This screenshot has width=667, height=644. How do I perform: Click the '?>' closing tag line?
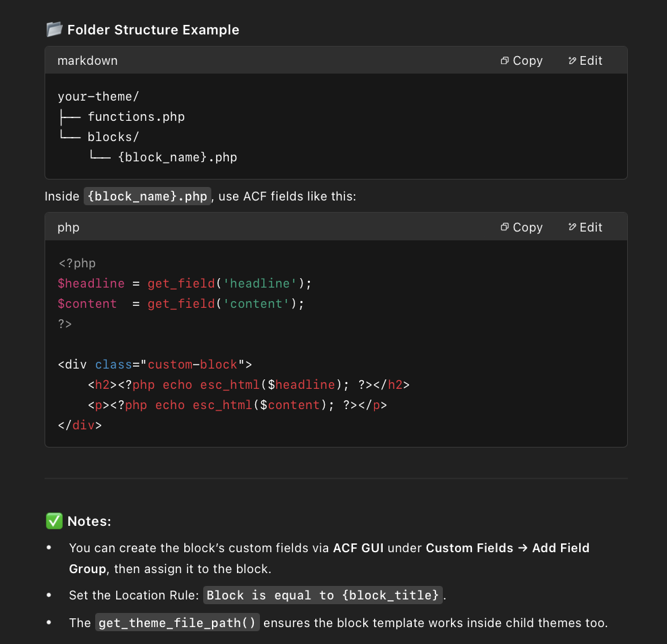pyautogui.click(x=65, y=324)
